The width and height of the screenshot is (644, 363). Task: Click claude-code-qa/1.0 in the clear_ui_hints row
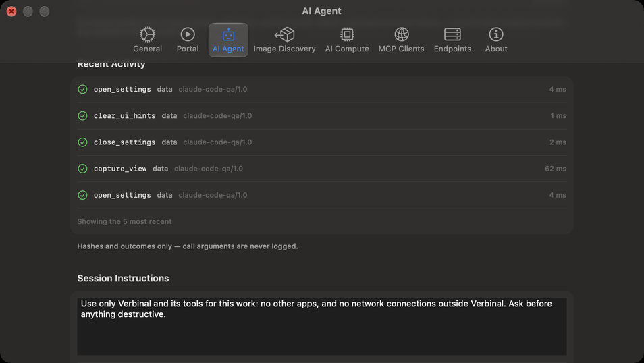217,116
